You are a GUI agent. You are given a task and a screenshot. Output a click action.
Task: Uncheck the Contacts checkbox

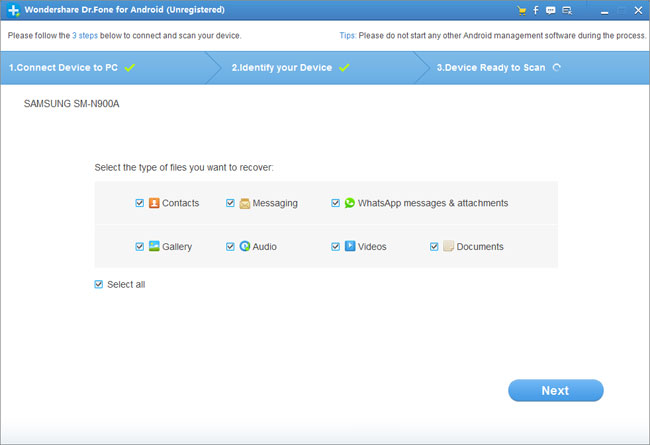point(140,203)
